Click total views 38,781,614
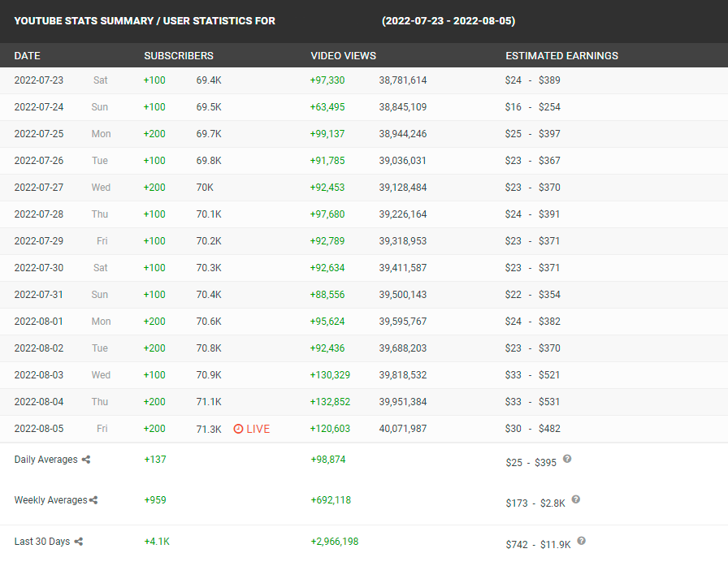The width and height of the screenshot is (728, 566). coord(403,80)
